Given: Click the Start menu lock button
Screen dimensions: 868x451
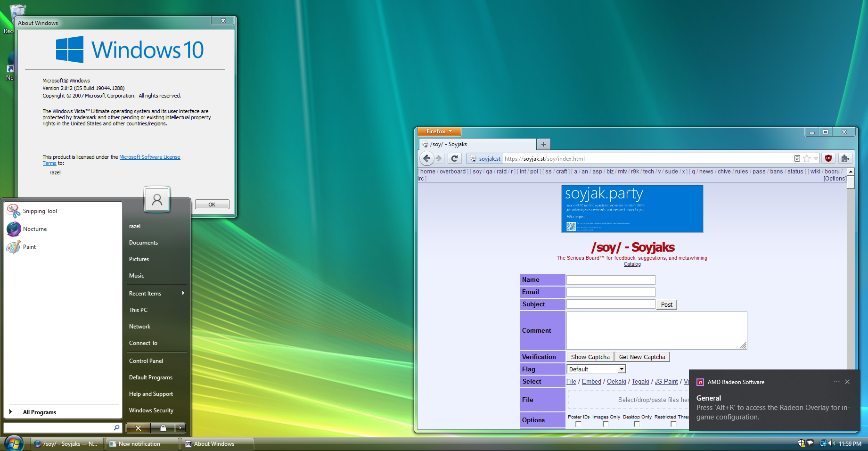Looking at the screenshot, I should point(163,428).
